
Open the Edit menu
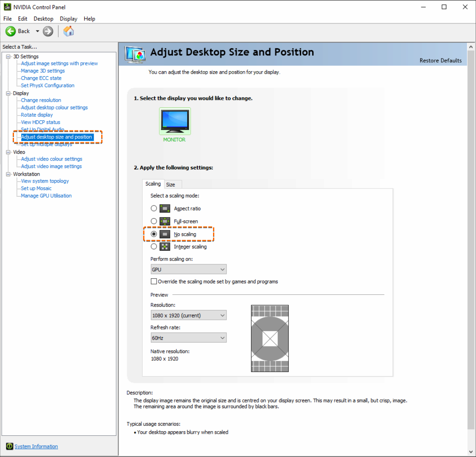pos(22,19)
